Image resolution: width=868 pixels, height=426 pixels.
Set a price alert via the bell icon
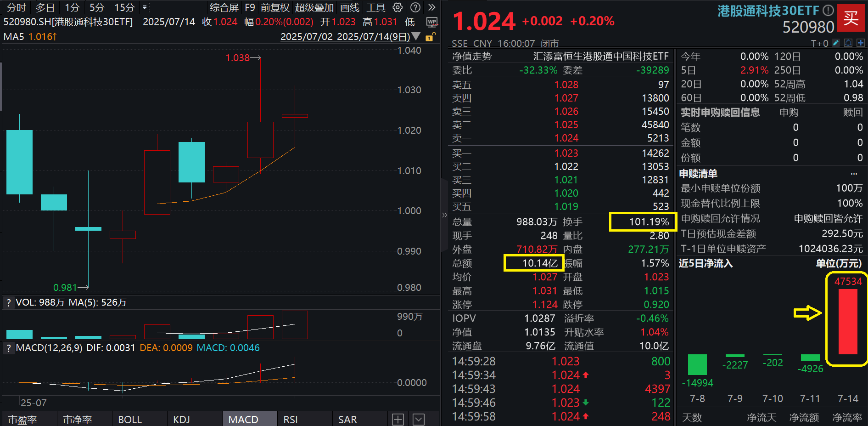847,42
